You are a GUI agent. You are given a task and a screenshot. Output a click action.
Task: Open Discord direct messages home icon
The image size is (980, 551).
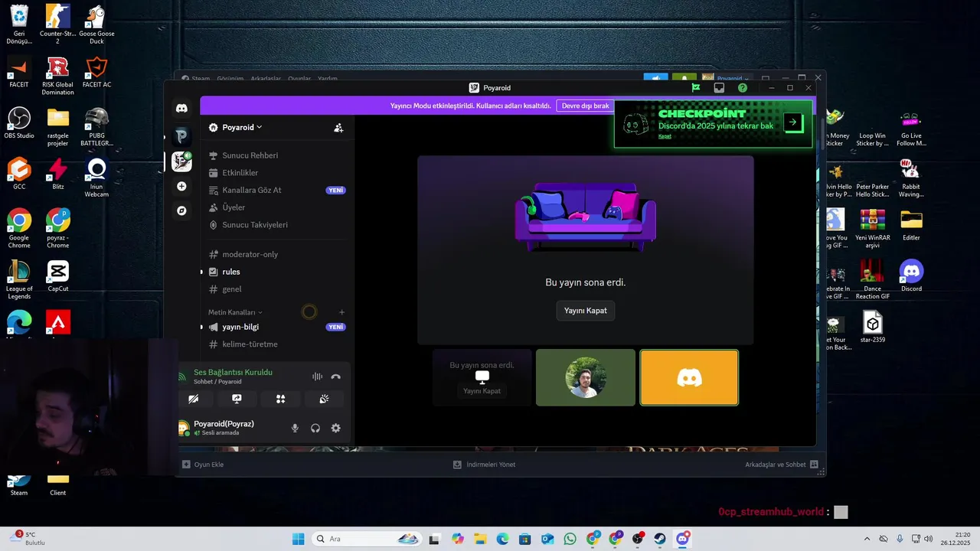click(x=181, y=109)
